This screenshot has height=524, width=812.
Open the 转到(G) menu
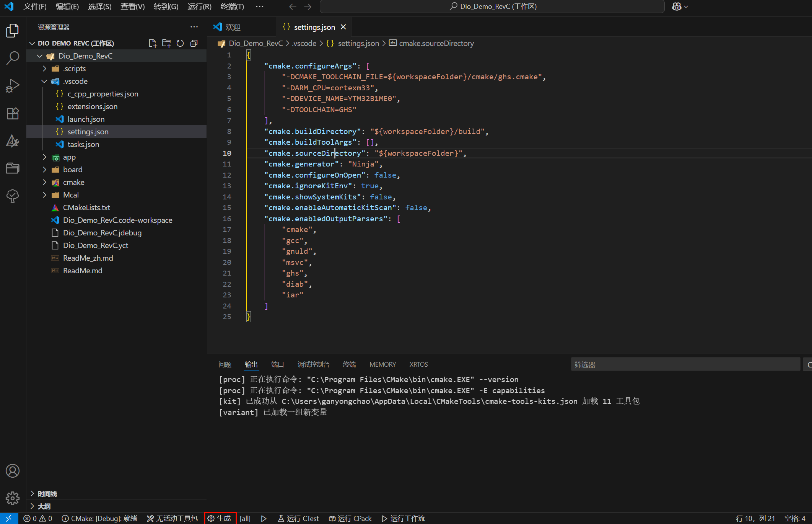click(166, 7)
